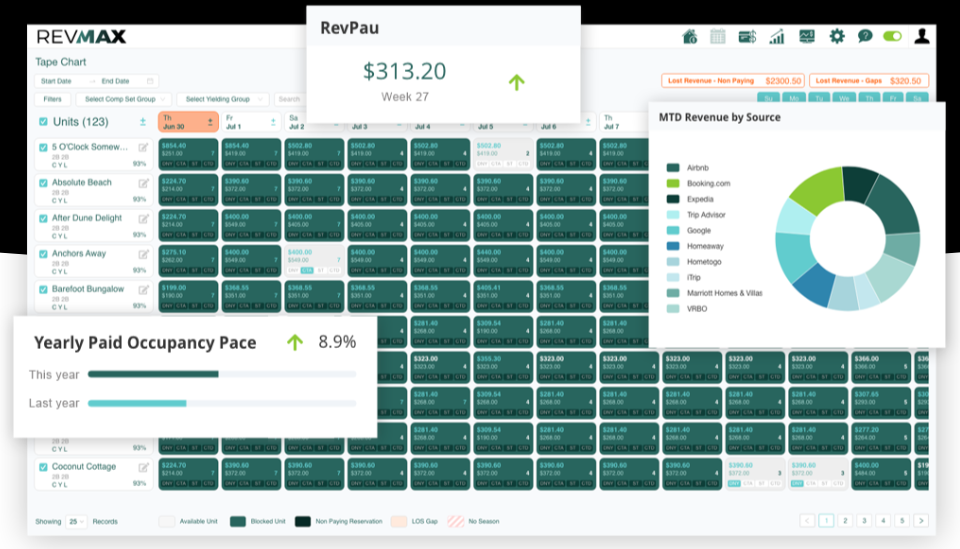
Task: Click the help question bubble icon
Action: (x=865, y=37)
